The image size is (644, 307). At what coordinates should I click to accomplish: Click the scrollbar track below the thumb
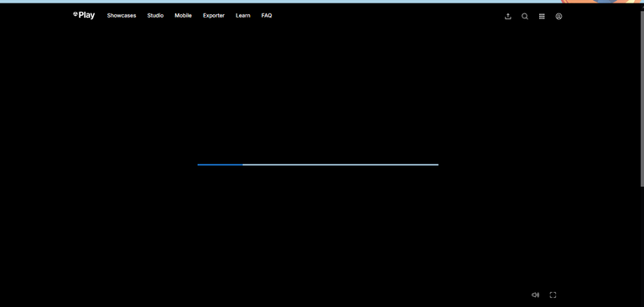642,246
